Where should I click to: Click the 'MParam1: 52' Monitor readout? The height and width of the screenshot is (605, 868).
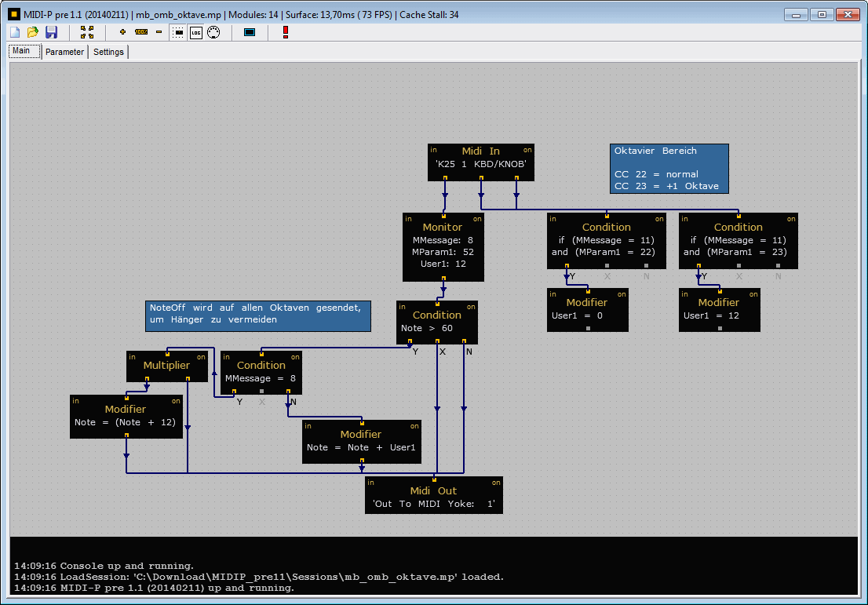click(x=443, y=252)
